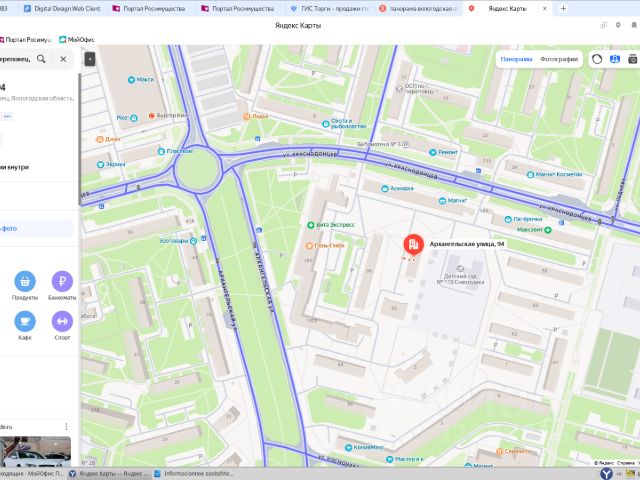
Task: Click the Rixo marker near Макси
Action: point(133,118)
